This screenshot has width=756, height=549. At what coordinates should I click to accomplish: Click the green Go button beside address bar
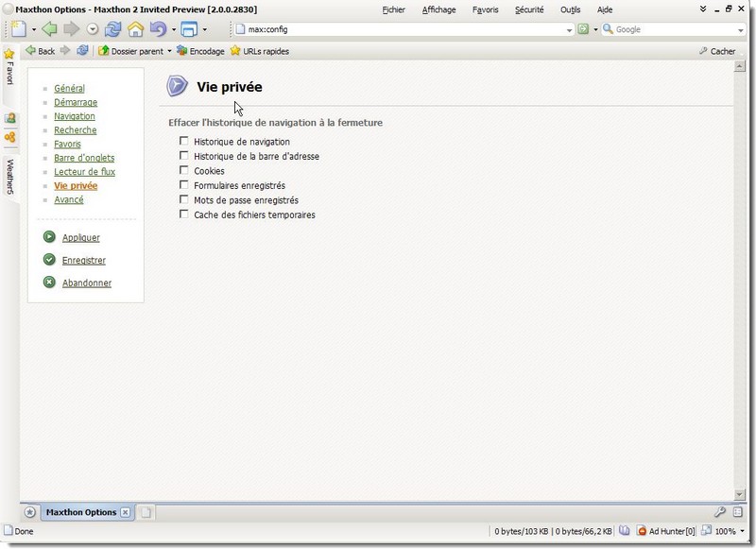tap(583, 29)
